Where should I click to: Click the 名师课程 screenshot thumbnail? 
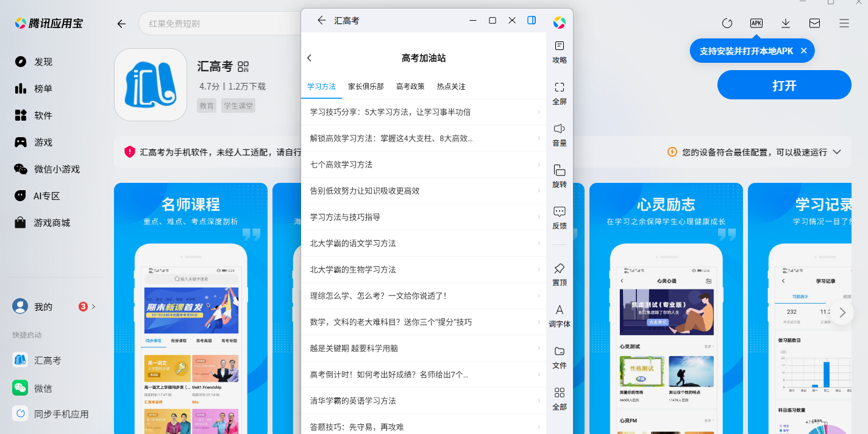tap(191, 308)
